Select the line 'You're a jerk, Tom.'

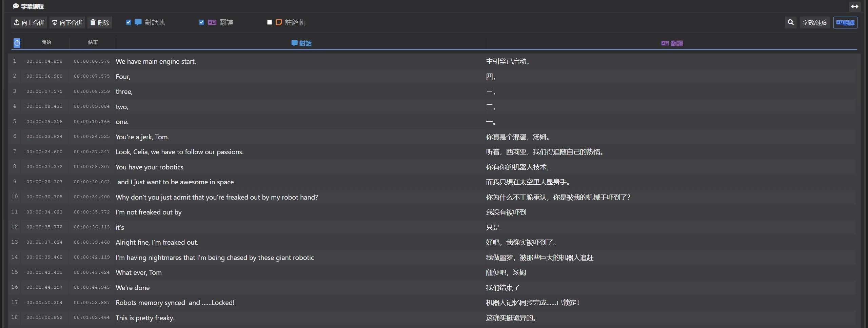142,137
